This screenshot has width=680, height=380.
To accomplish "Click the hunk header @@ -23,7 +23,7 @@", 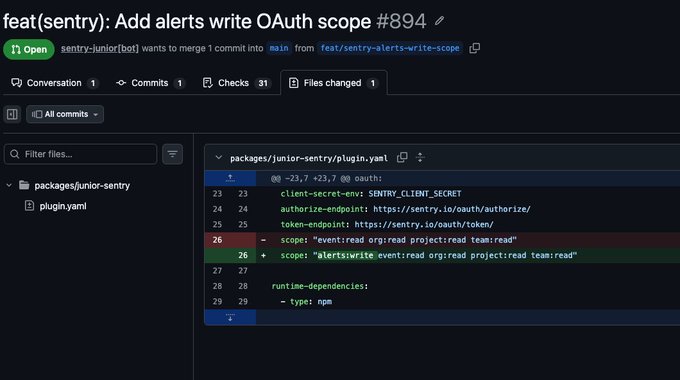I will tap(327, 178).
